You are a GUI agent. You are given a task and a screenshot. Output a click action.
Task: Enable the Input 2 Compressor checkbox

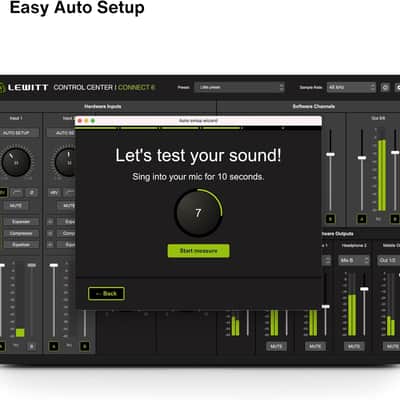point(50,233)
